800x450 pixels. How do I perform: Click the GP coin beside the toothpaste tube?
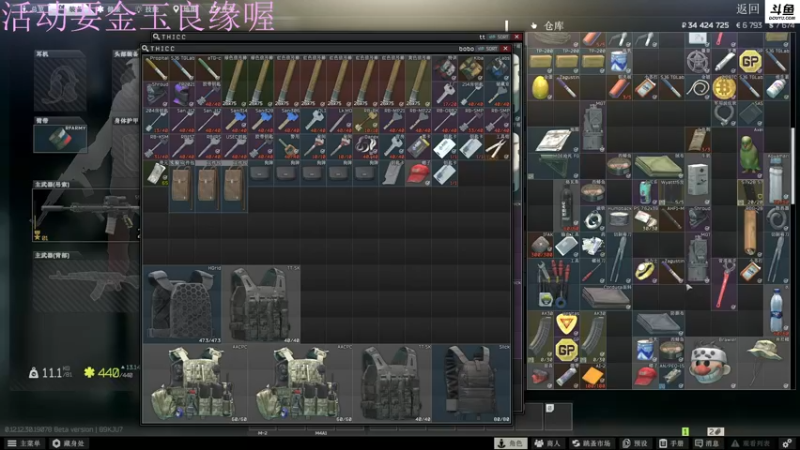click(750, 61)
